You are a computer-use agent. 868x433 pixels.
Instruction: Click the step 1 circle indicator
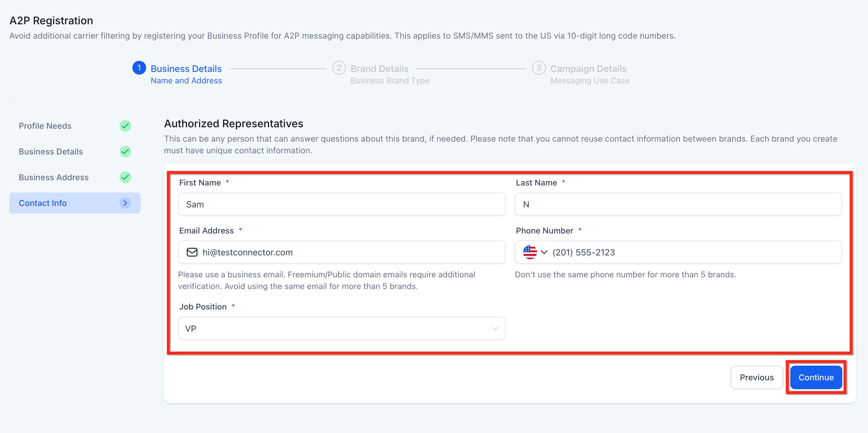click(139, 68)
